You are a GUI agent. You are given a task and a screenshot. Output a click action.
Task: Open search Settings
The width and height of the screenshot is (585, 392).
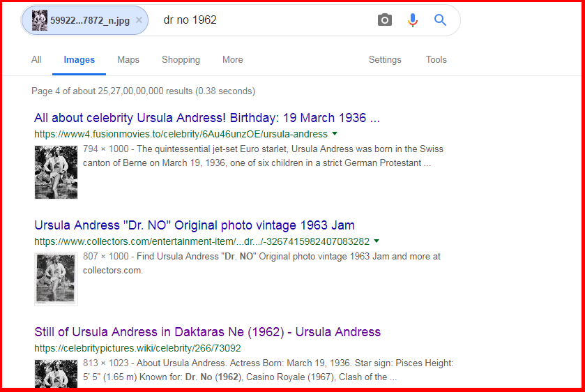pos(385,60)
